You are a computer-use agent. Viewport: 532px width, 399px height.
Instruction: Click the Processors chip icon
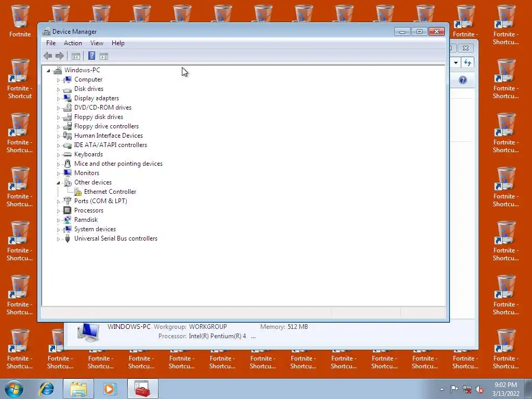point(67,210)
